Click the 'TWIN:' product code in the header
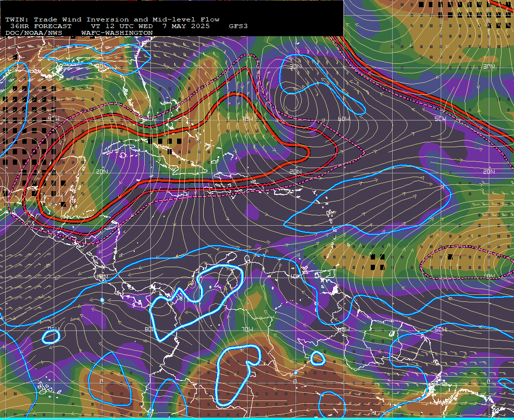Screen dimensions: 514x420 (17, 20)
